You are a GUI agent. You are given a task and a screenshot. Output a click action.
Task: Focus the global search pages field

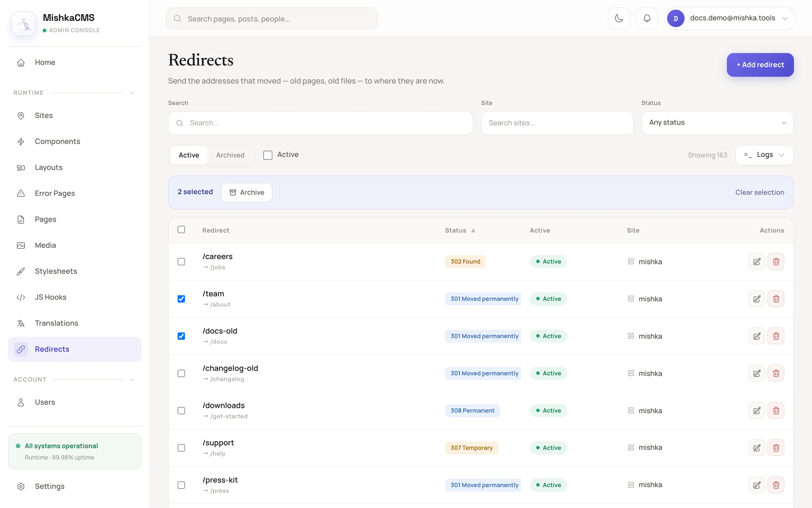tap(272, 18)
